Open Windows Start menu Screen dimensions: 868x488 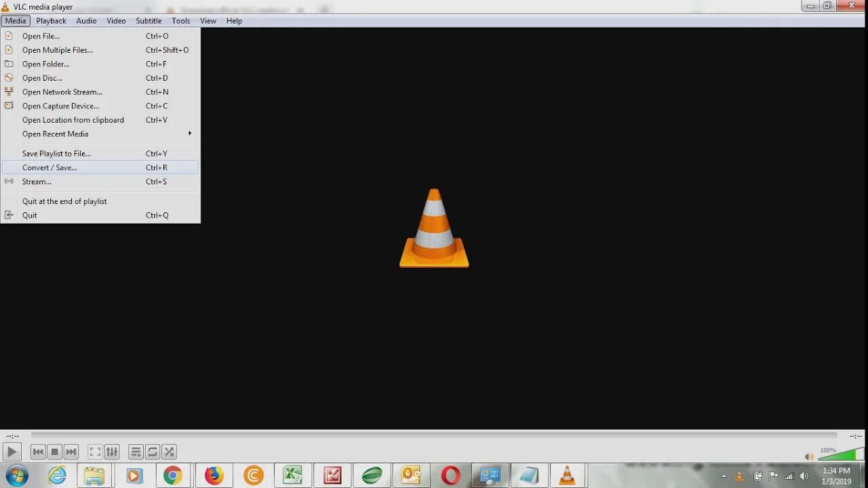coord(16,476)
